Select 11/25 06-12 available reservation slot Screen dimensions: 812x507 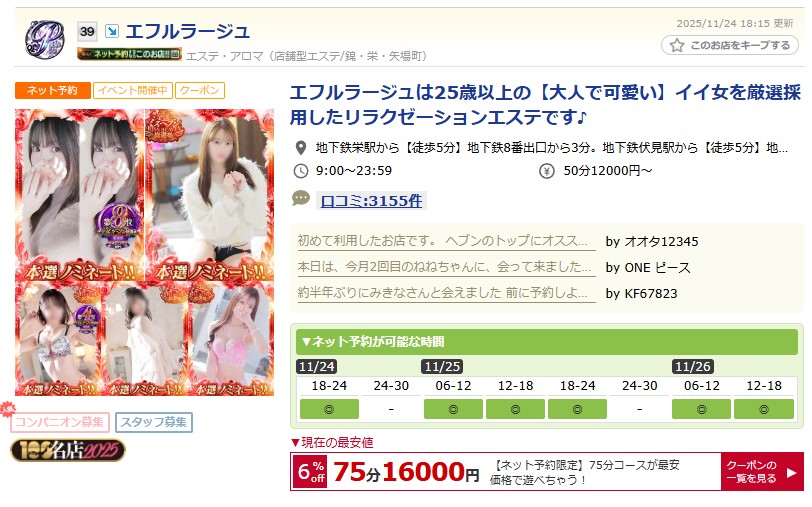(x=453, y=409)
